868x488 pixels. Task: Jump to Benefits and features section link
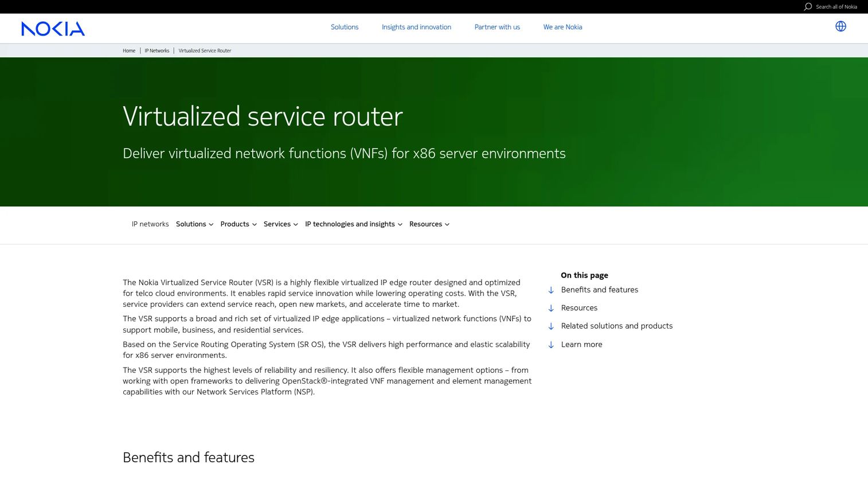(x=600, y=290)
